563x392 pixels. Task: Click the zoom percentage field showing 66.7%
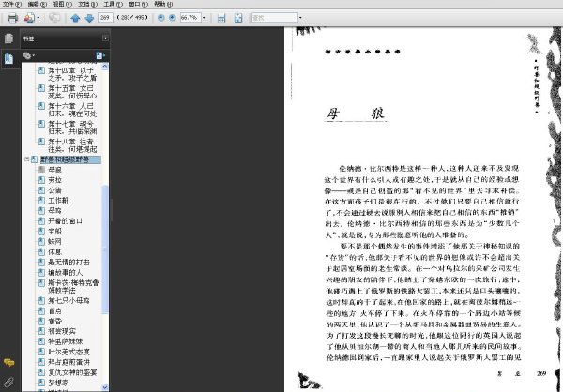(190, 17)
